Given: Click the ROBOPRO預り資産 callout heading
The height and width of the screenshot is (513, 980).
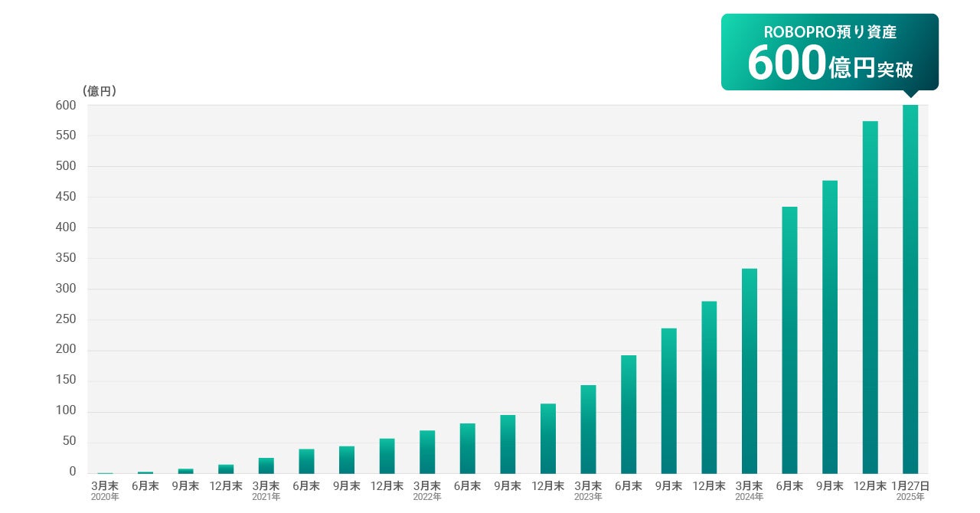Looking at the screenshot, I should coord(830,32).
